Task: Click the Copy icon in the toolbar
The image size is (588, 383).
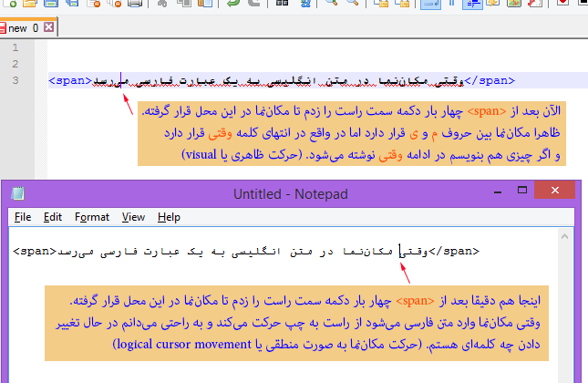Action: [184, 3]
